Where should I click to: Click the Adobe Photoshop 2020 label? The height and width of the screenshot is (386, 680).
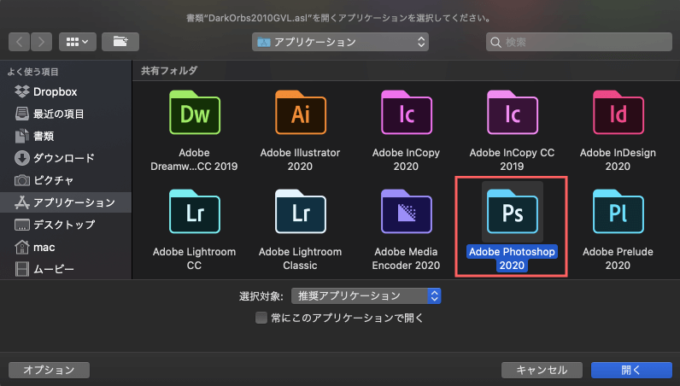pyautogui.click(x=512, y=258)
